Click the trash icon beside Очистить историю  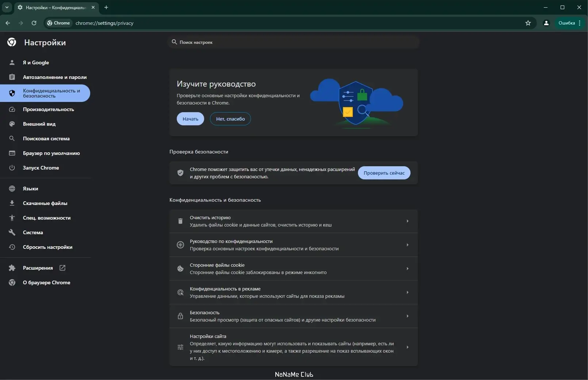click(180, 221)
